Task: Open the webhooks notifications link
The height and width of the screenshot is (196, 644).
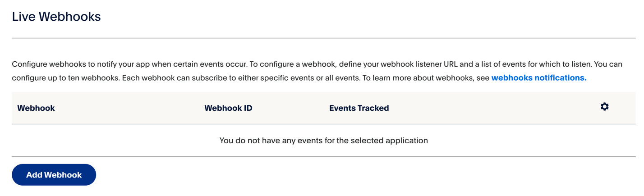Action: [539, 78]
